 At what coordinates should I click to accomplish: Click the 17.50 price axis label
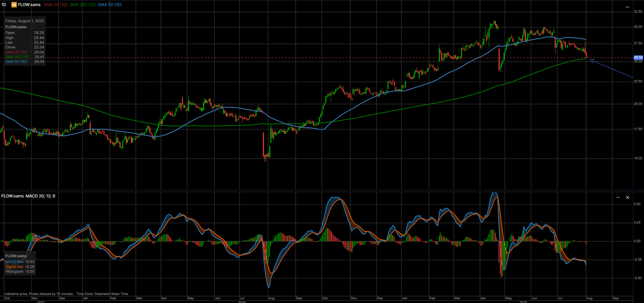coord(638,129)
